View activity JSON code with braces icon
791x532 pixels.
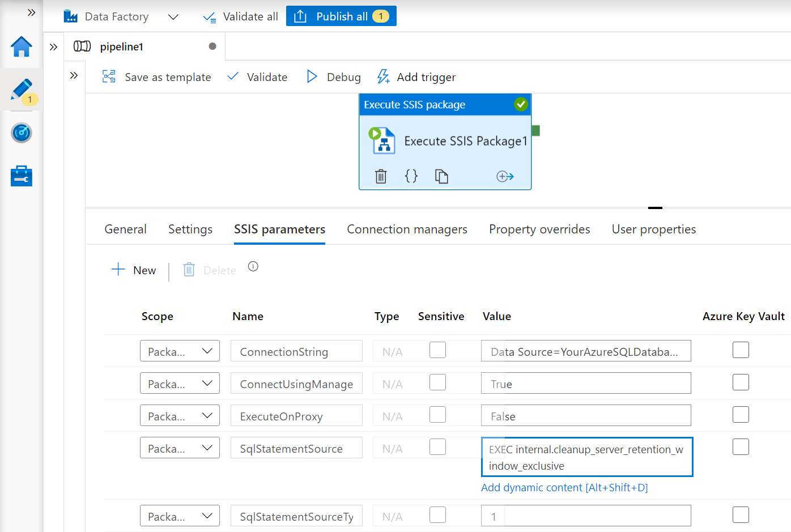(x=411, y=176)
